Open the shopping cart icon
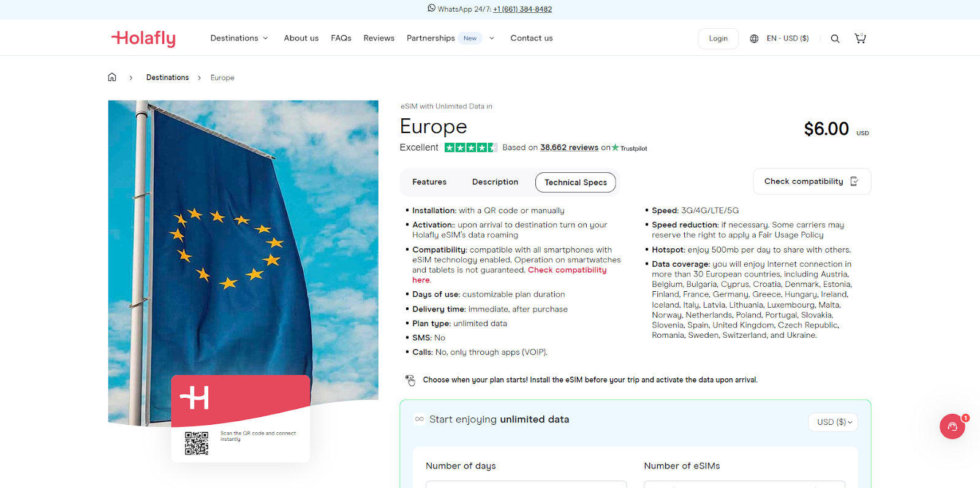 click(x=861, y=38)
